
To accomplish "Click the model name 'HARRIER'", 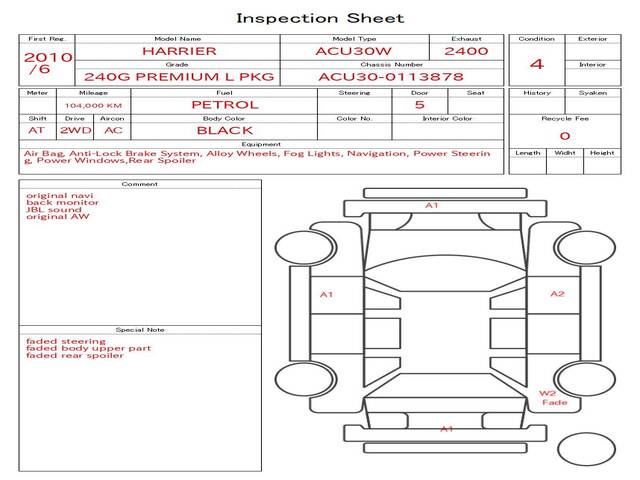I will pos(179,51).
